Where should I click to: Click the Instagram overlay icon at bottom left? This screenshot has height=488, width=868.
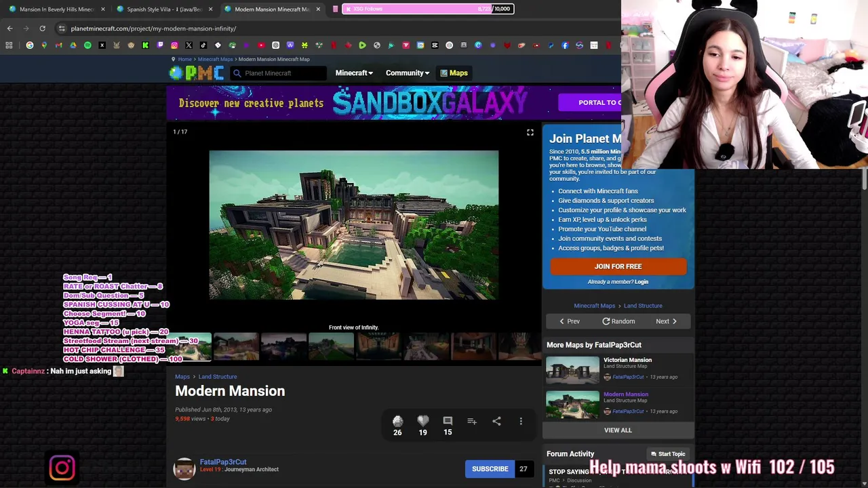pyautogui.click(x=62, y=468)
